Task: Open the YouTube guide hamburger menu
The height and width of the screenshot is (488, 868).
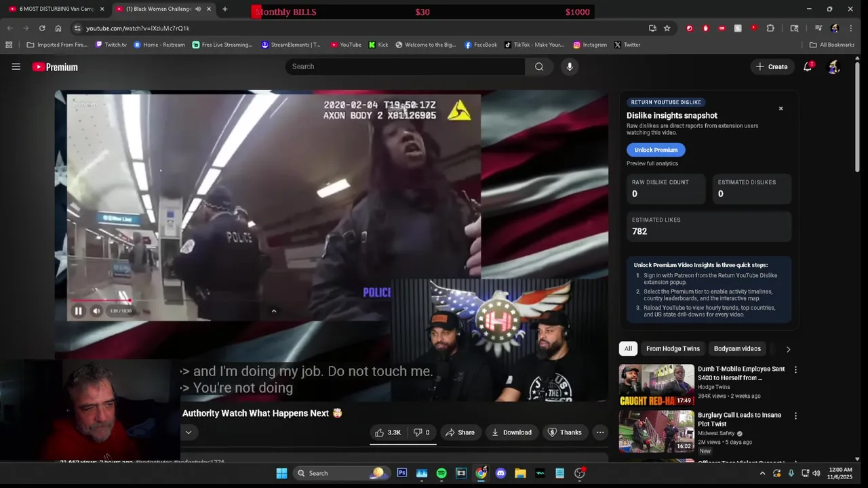Action: tap(16, 66)
